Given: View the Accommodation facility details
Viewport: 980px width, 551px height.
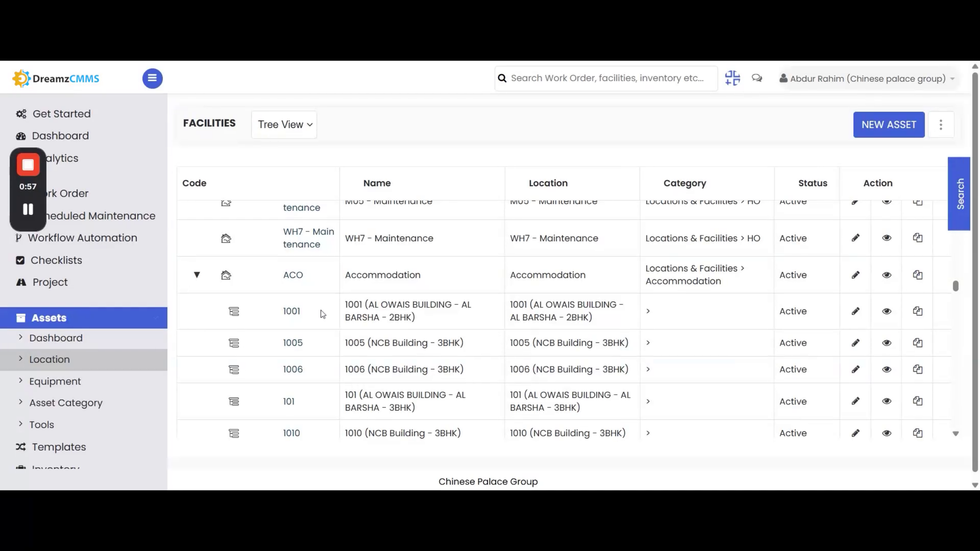Looking at the screenshot, I should coord(886,275).
